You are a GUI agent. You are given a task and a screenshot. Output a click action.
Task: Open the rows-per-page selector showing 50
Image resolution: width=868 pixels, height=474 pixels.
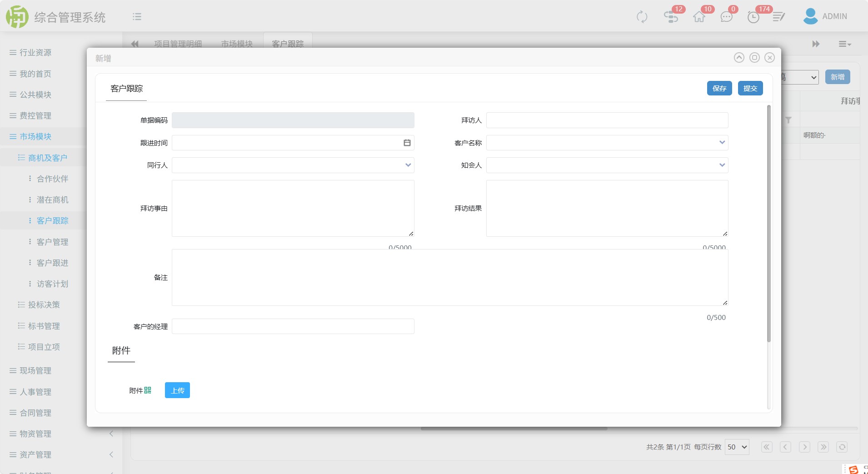click(737, 447)
